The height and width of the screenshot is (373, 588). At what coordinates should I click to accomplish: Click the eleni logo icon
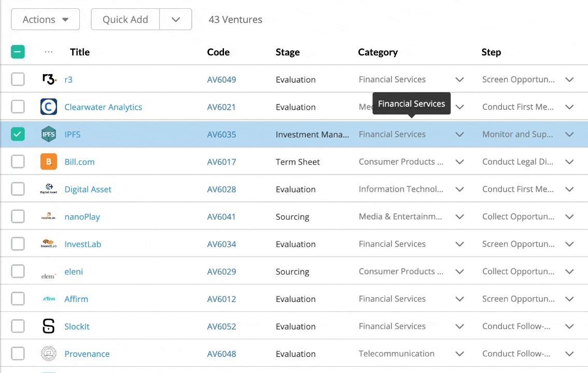pos(49,276)
